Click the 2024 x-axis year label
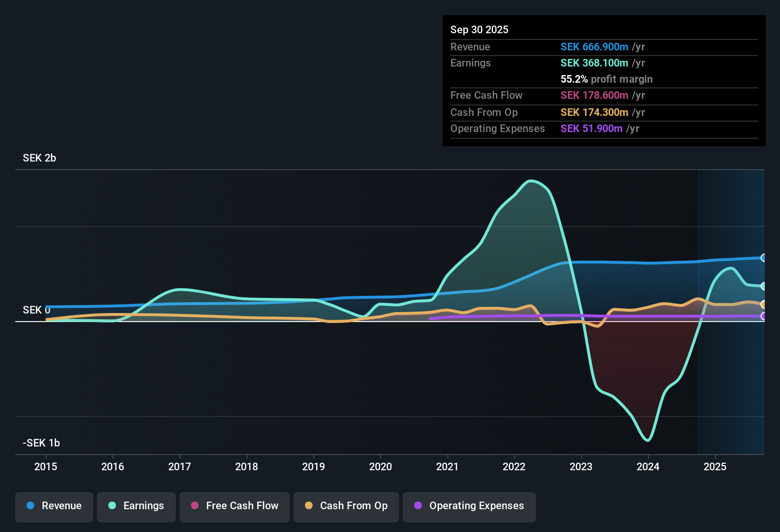 [648, 467]
